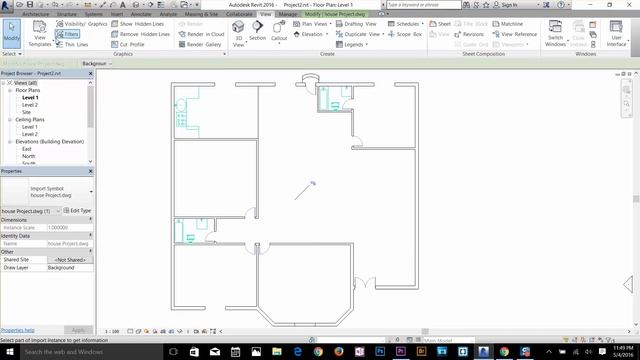This screenshot has width=640, height=360.
Task: Select Level 2 floor plan in browser
Action: (30, 105)
